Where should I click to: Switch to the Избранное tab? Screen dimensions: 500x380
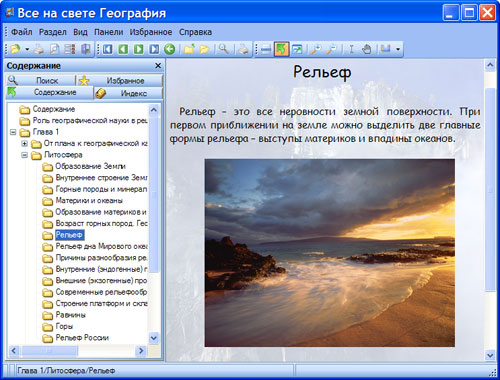point(120,80)
